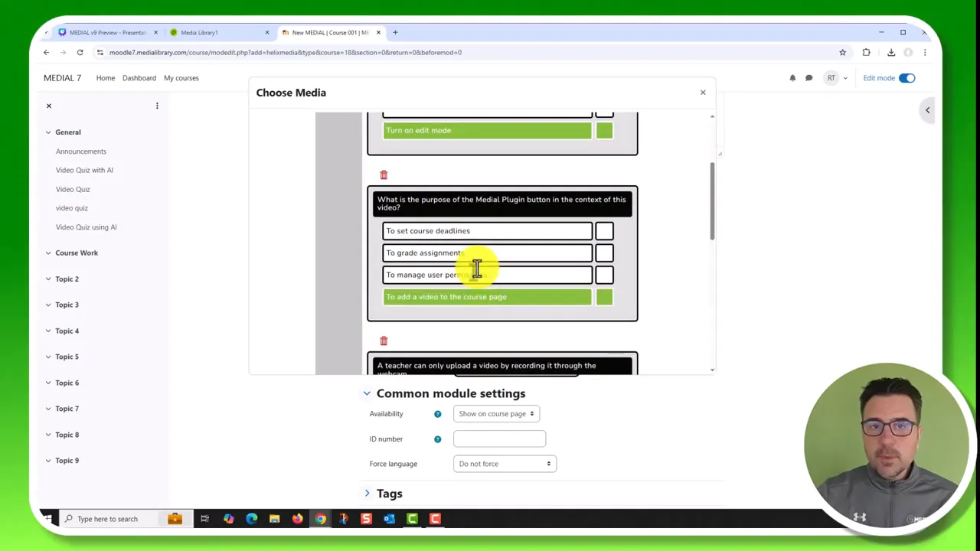Click the red trash icon above the Medial Plugin question
Viewport: 980px width, 551px height.
pyautogui.click(x=384, y=175)
